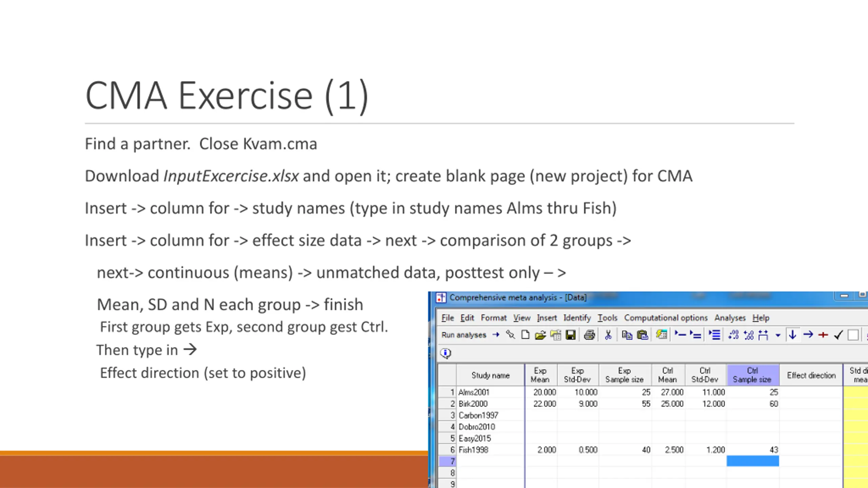
Task: Click the blue info bubble icon
Action: tap(446, 353)
